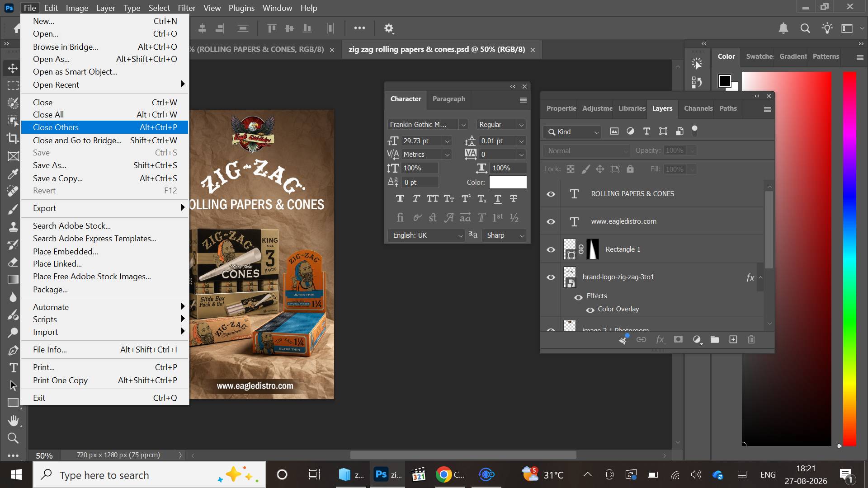Select the Horizontal Type tool
868x488 pixels.
(13, 368)
